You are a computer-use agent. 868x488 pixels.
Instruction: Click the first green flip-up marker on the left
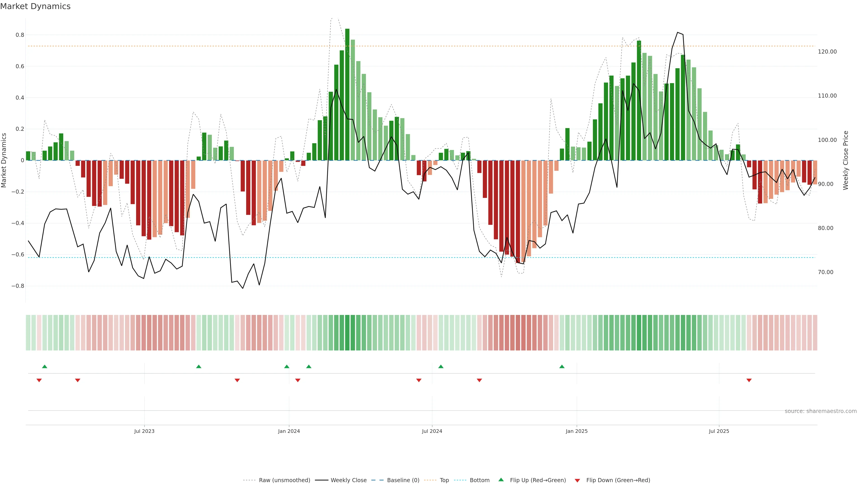[45, 366]
